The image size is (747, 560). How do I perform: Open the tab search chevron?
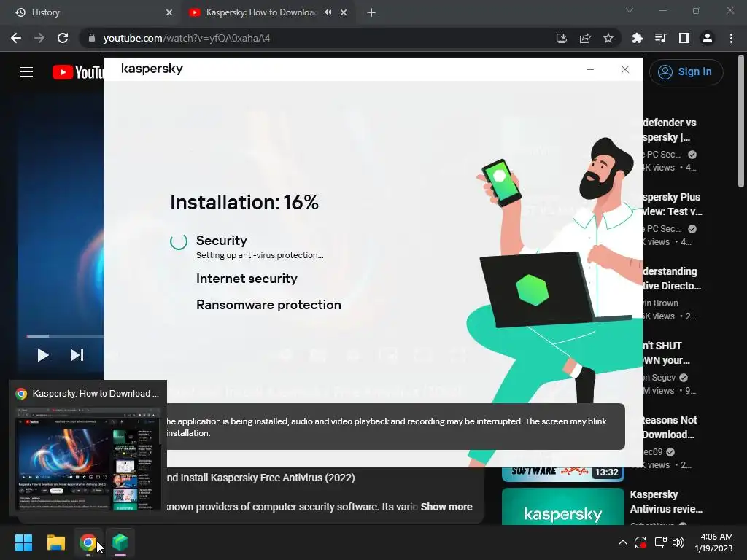coord(630,10)
